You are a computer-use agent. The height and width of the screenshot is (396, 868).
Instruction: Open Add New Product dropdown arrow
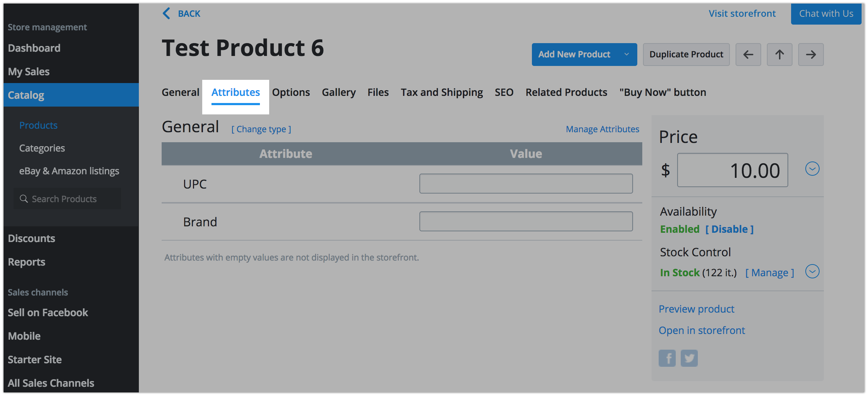[627, 55]
